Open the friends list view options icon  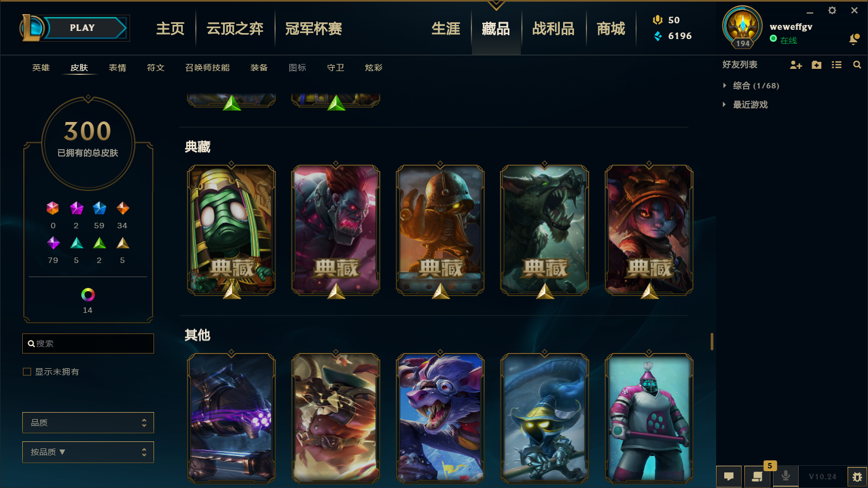pyautogui.click(x=837, y=65)
